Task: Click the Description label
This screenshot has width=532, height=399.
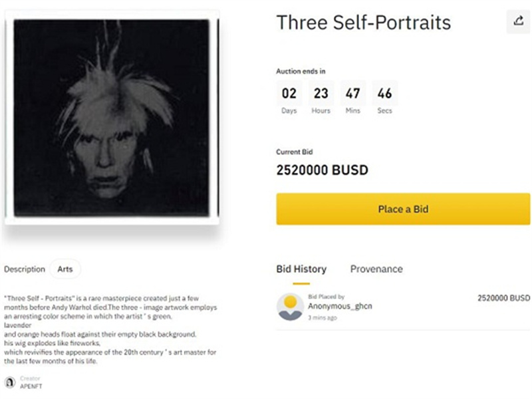Action: (x=25, y=269)
